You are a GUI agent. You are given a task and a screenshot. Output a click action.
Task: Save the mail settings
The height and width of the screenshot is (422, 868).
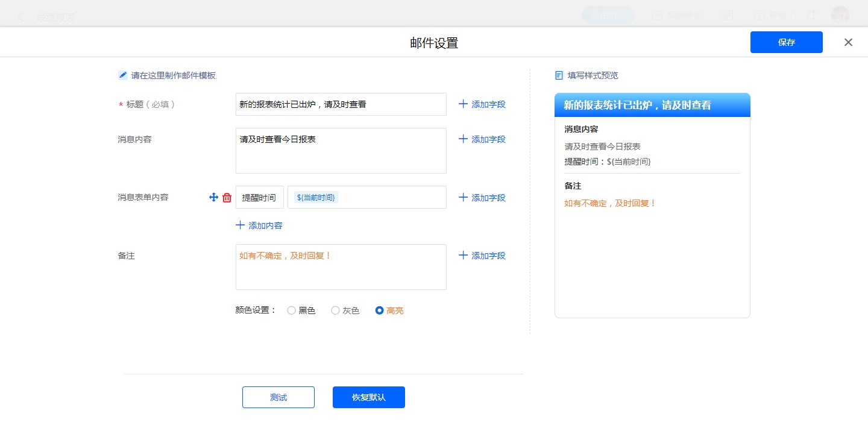coord(786,42)
